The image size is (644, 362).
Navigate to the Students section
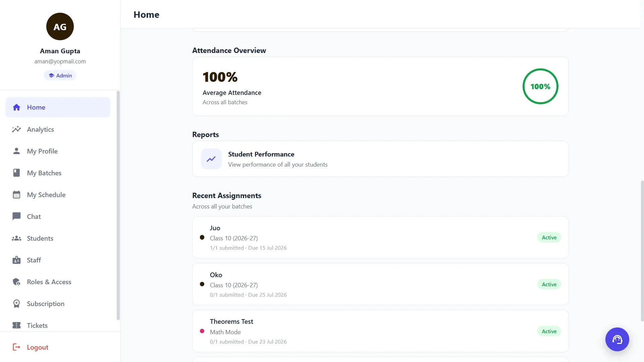point(58,238)
